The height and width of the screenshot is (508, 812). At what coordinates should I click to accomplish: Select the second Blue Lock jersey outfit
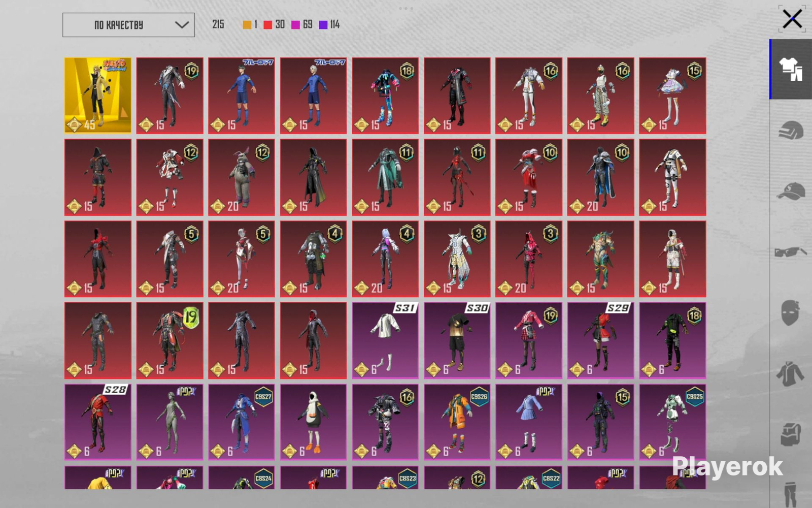(314, 96)
